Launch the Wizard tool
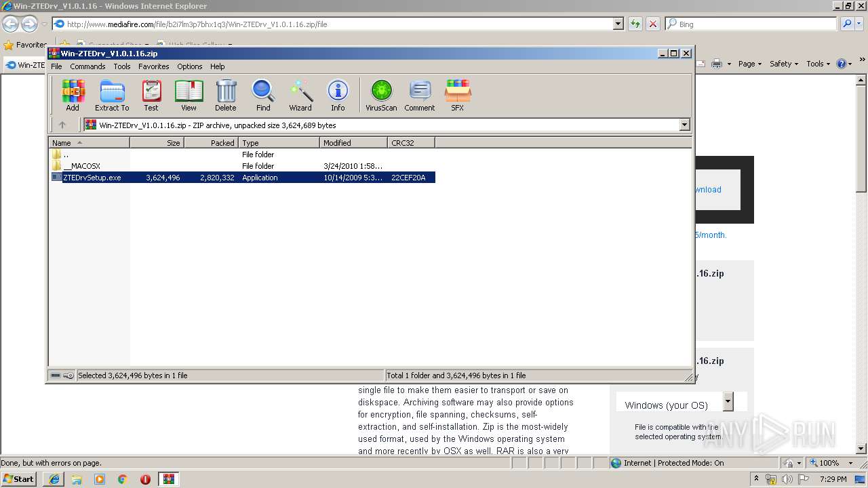 [x=300, y=96]
